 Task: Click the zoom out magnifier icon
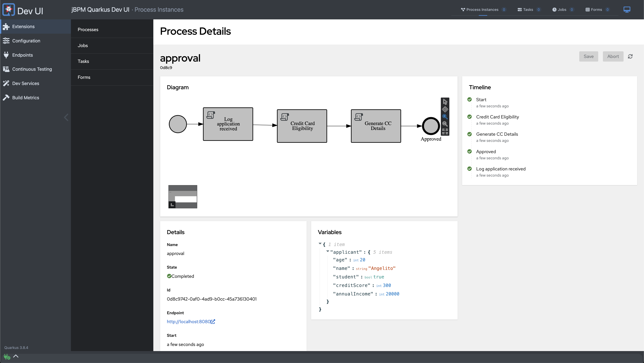tap(445, 124)
